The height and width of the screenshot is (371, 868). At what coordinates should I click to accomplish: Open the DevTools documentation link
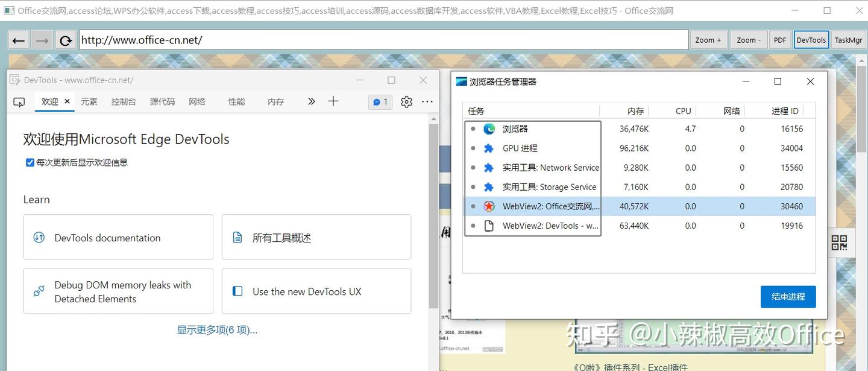(118, 237)
